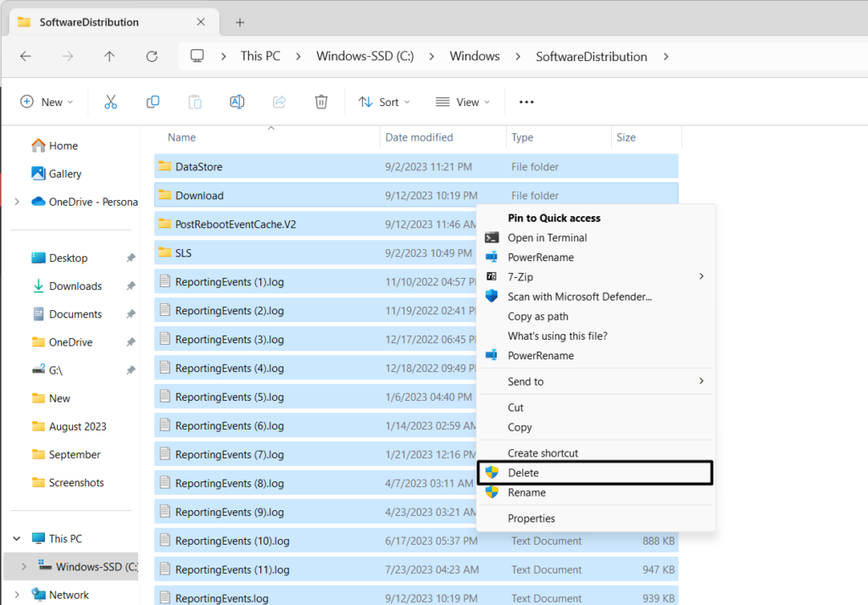Open Downloads in the sidebar
This screenshot has height=605, width=868.
tap(75, 286)
